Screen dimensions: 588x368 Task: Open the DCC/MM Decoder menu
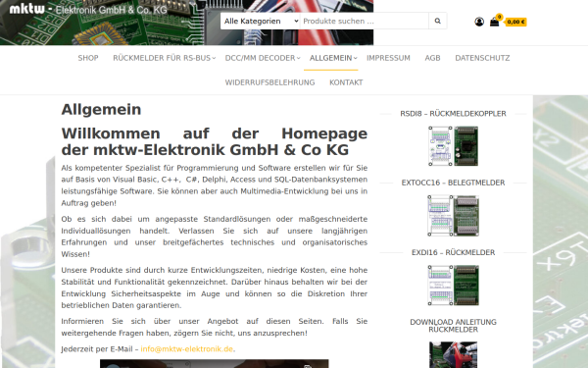coord(260,58)
